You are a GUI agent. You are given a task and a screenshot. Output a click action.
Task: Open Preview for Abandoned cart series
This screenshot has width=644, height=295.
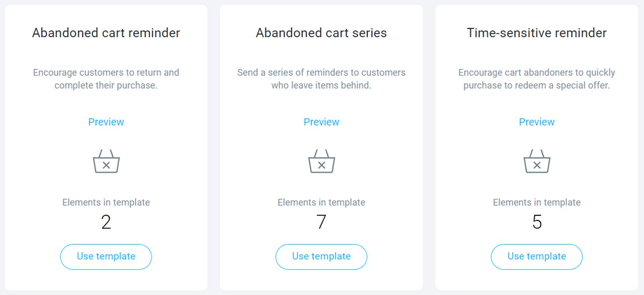coord(322,122)
